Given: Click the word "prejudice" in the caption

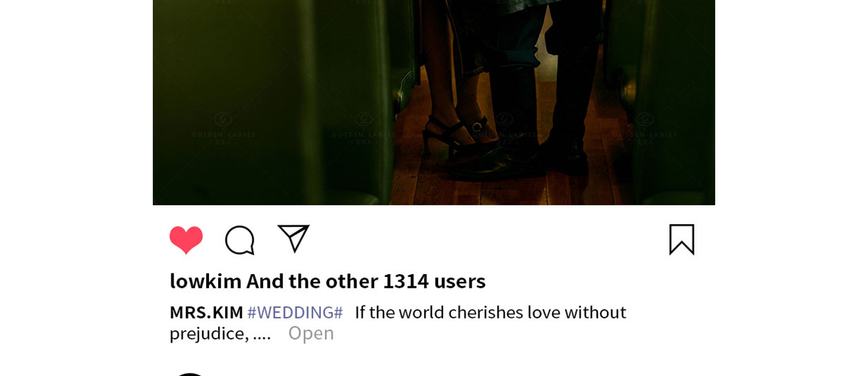Looking at the screenshot, I should coord(206,334).
